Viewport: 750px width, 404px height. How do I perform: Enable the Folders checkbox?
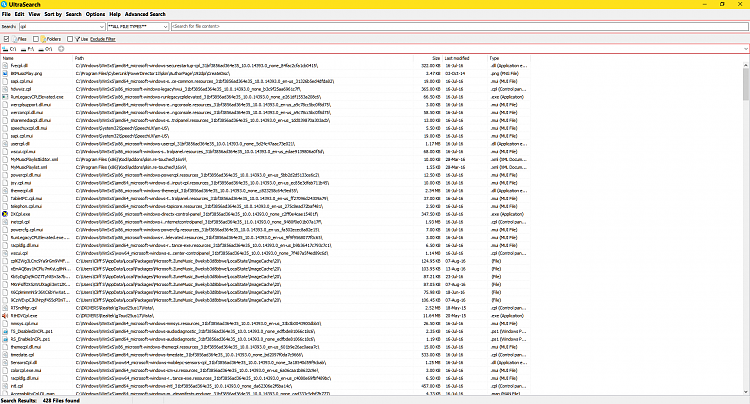[x=35, y=39]
